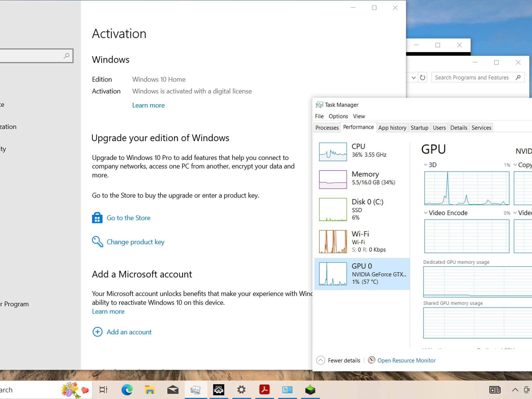
Task: Select the Memory performance graph thumbnail
Action: pos(333,179)
